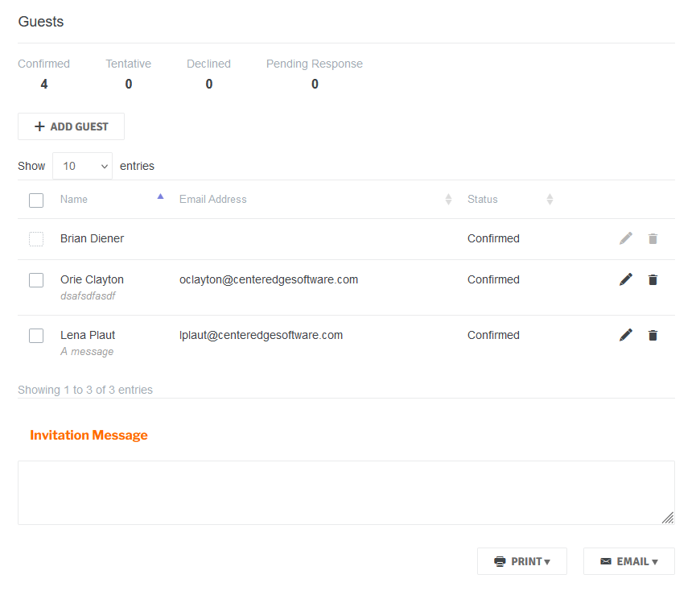Sort by Email Address column arrows
This screenshot has width=700, height=591.
tap(448, 199)
